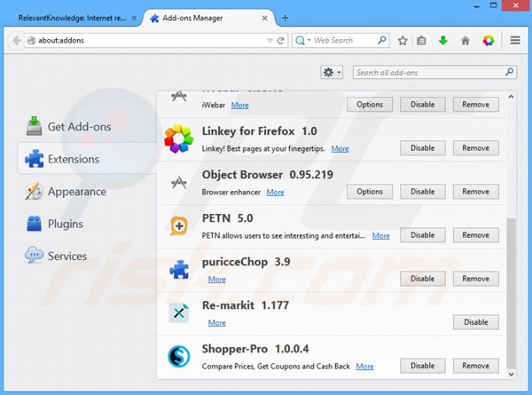The height and width of the screenshot is (395, 532).
Task: Click the green downloads arrow icon
Action: pyautogui.click(x=443, y=41)
